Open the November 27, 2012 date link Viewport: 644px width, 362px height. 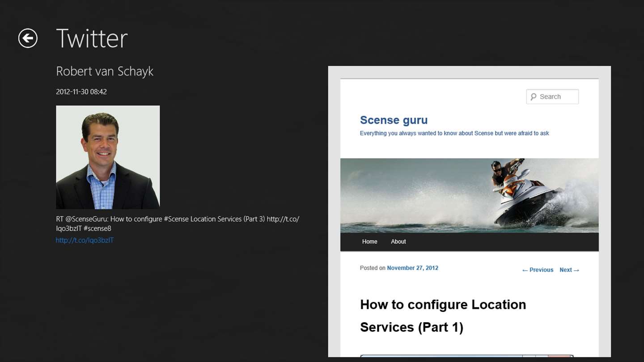(412, 268)
